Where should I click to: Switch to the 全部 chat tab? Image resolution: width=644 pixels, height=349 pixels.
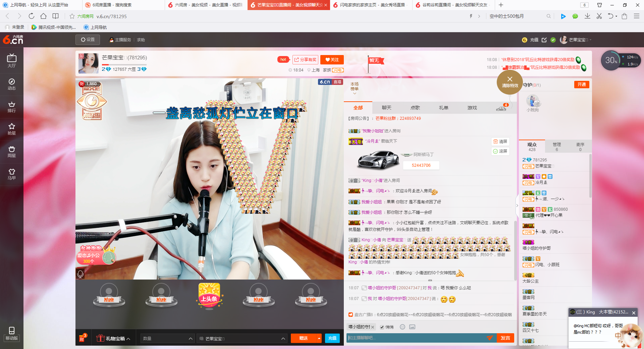point(358,108)
